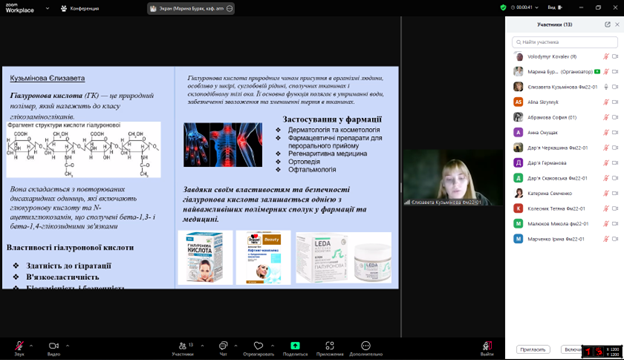
Task: Click muted mic icon for Малюков Микола
Action: coord(606,224)
